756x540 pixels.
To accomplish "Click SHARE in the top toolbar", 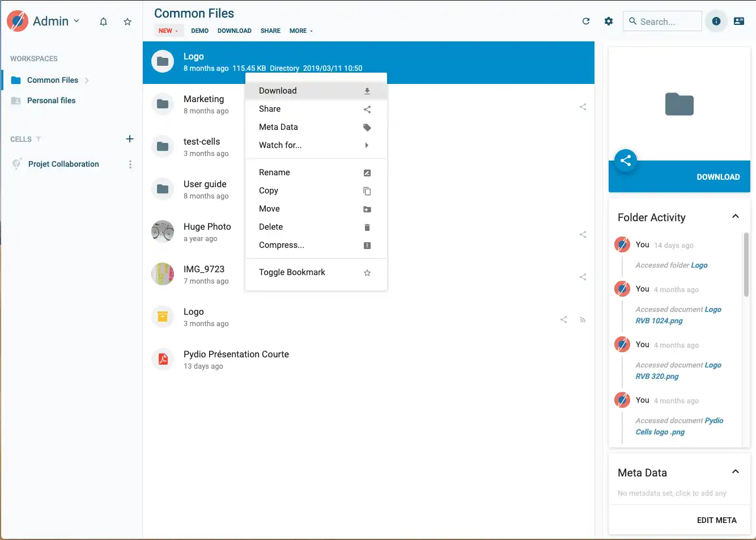I will pyautogui.click(x=270, y=31).
